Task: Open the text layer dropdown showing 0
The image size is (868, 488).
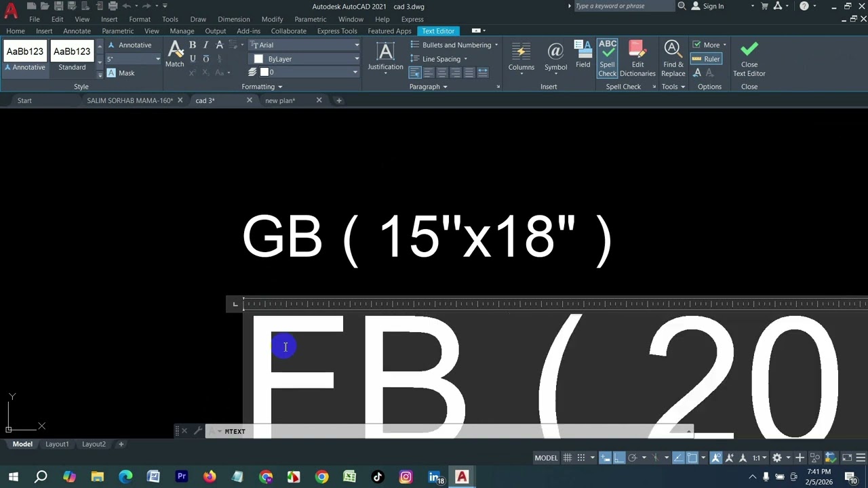Action: click(x=309, y=73)
